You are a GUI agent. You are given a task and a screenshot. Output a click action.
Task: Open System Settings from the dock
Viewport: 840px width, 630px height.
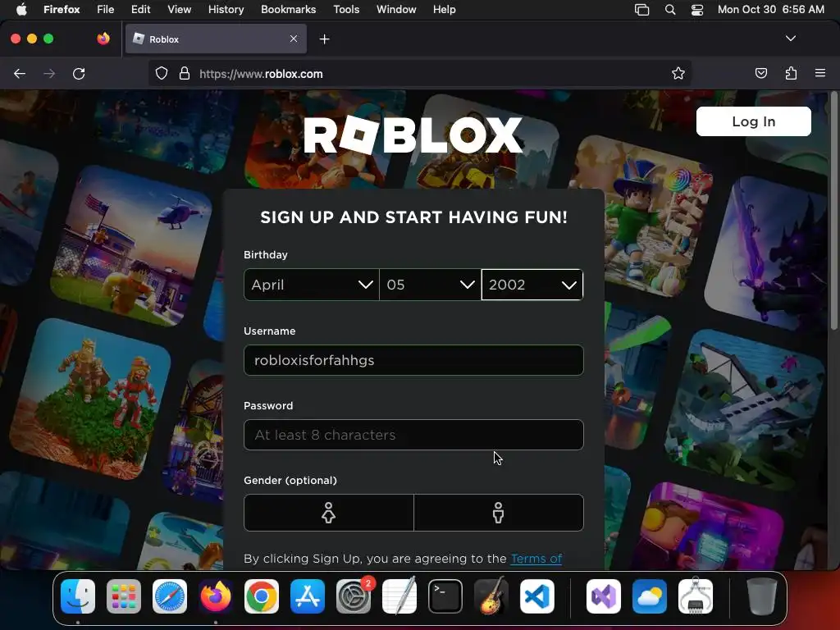354,596
